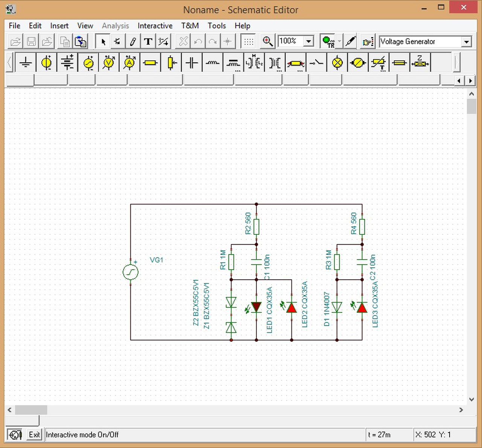
Task: Click the Undo arrow icon
Action: 198,41
